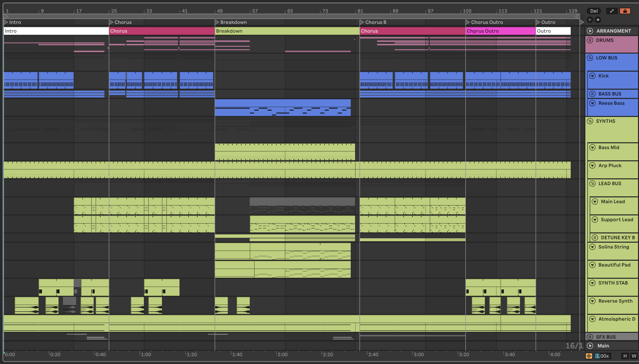Click the Main track play icon
639x364 pixels.
(x=590, y=346)
